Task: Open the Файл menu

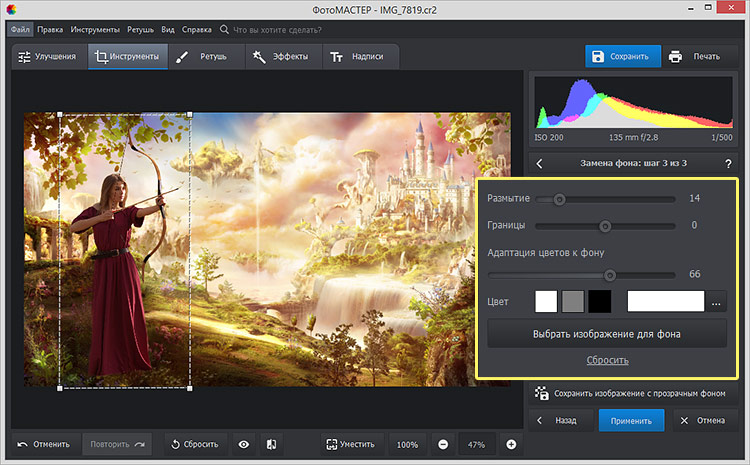Action: pos(20,30)
